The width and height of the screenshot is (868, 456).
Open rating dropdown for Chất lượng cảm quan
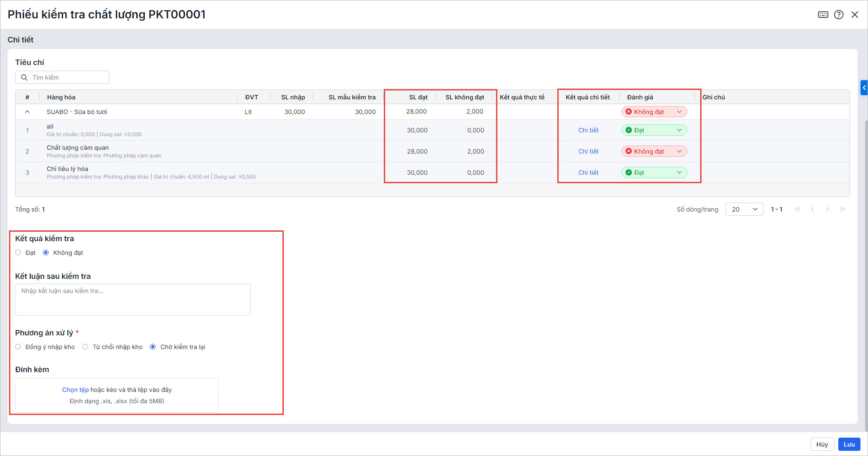coord(654,151)
